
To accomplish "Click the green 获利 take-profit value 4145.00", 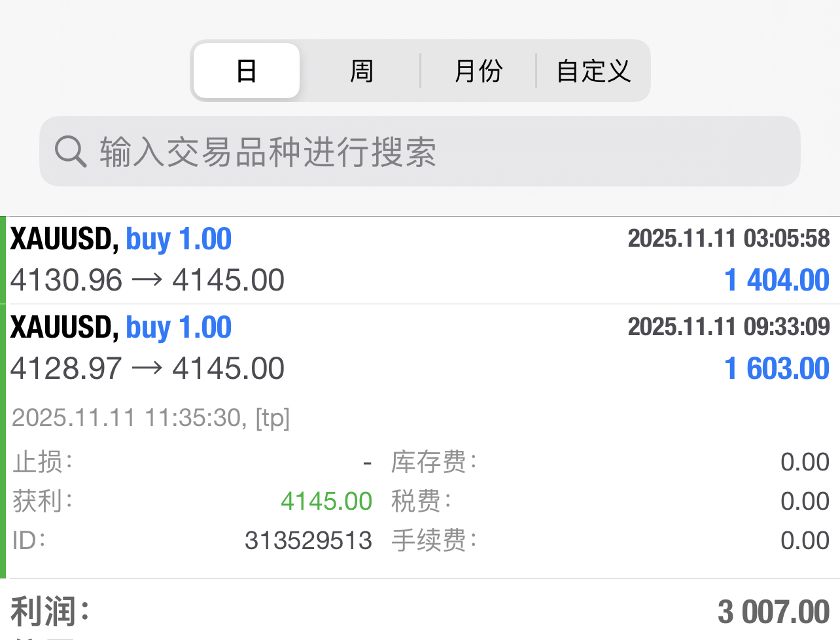I will click(x=326, y=501).
